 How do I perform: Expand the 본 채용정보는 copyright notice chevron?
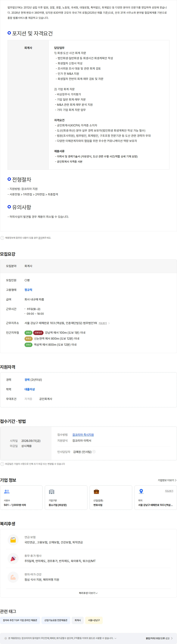tap(115, 638)
